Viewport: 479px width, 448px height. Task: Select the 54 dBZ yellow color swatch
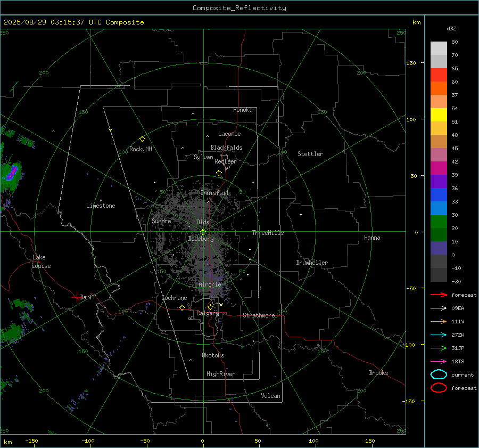click(x=439, y=115)
